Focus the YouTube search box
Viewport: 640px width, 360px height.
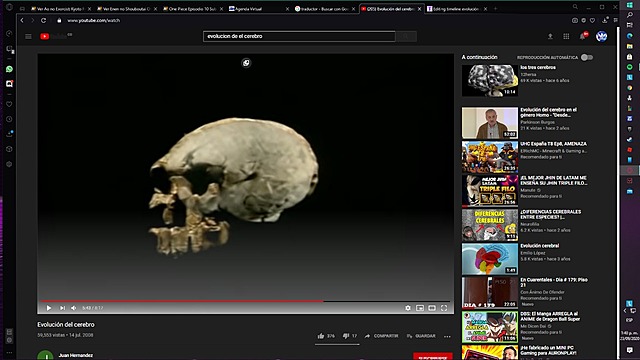299,36
